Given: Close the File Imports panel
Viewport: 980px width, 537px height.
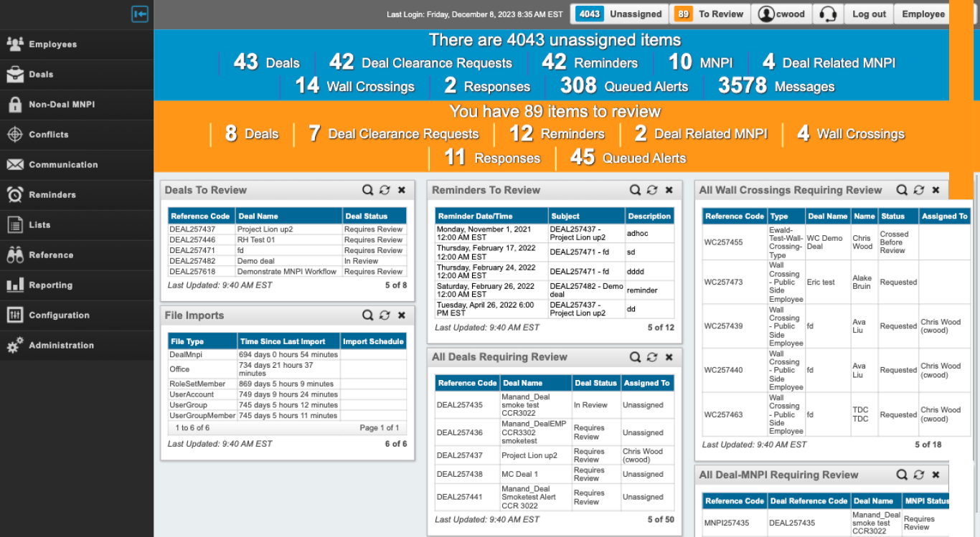Looking at the screenshot, I should pos(402,315).
